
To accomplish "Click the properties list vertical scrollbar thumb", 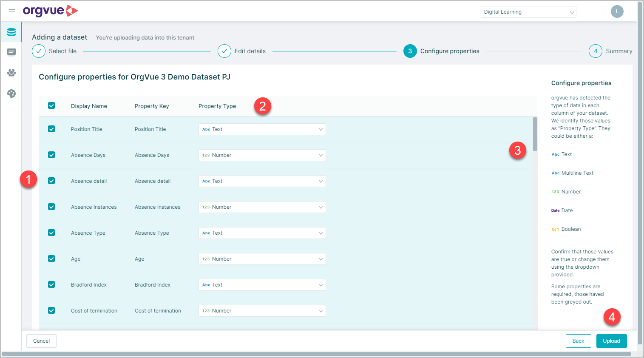I will point(535,134).
